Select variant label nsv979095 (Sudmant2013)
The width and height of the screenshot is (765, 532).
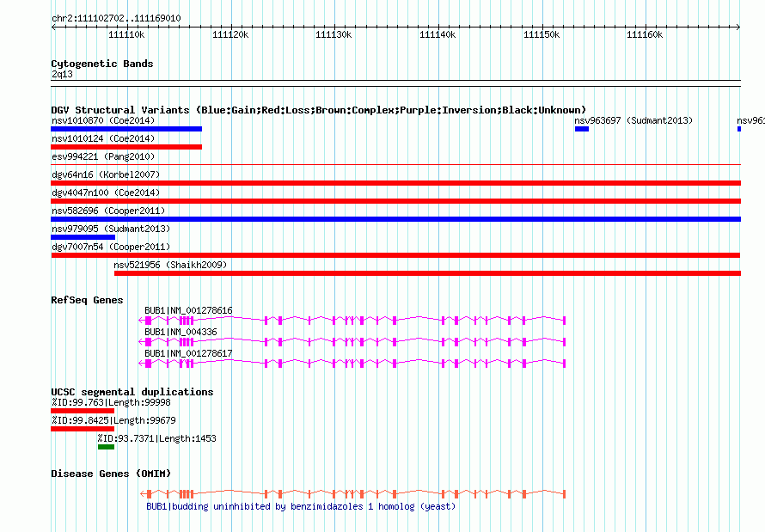(111, 229)
